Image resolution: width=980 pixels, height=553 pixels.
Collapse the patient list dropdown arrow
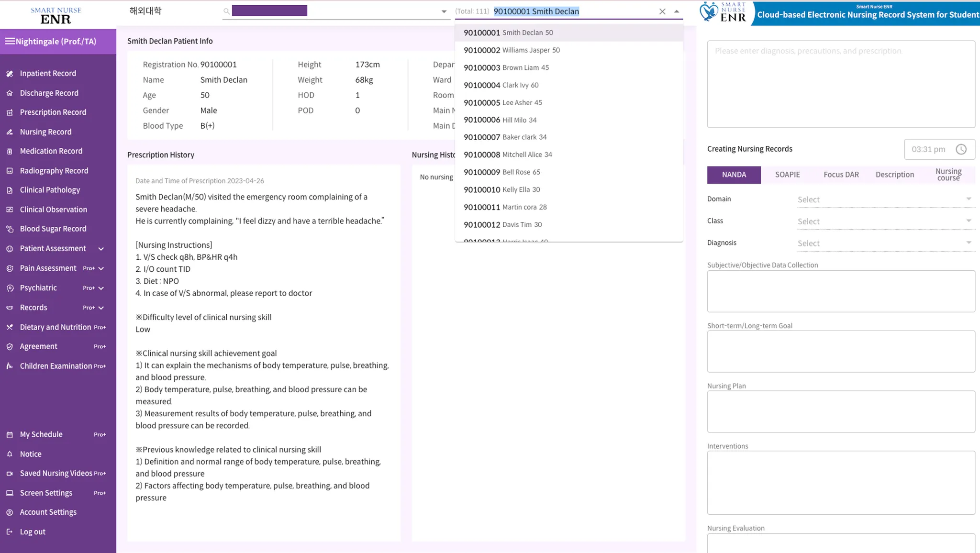677,11
